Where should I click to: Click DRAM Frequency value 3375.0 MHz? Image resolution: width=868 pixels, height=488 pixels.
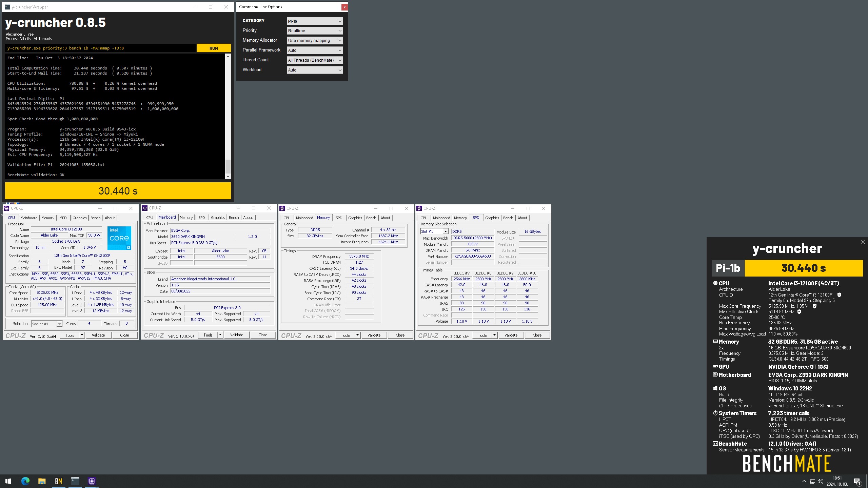[x=359, y=256]
